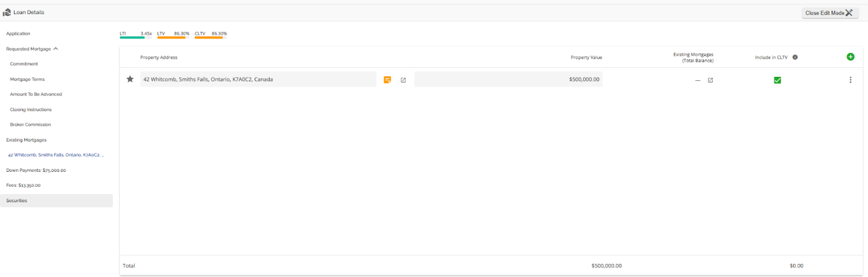Open the Securities section
The height and width of the screenshot is (277, 868).
click(x=17, y=201)
